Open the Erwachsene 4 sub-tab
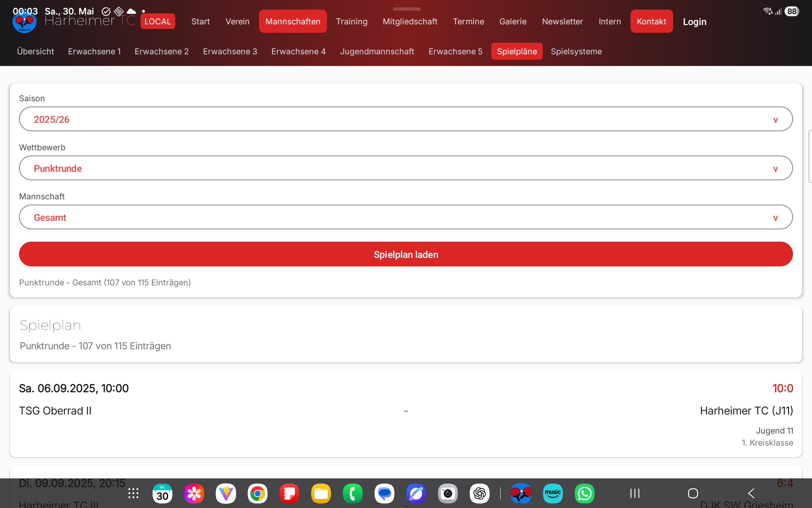Screen dimensions: 812x508 [x=299, y=51]
